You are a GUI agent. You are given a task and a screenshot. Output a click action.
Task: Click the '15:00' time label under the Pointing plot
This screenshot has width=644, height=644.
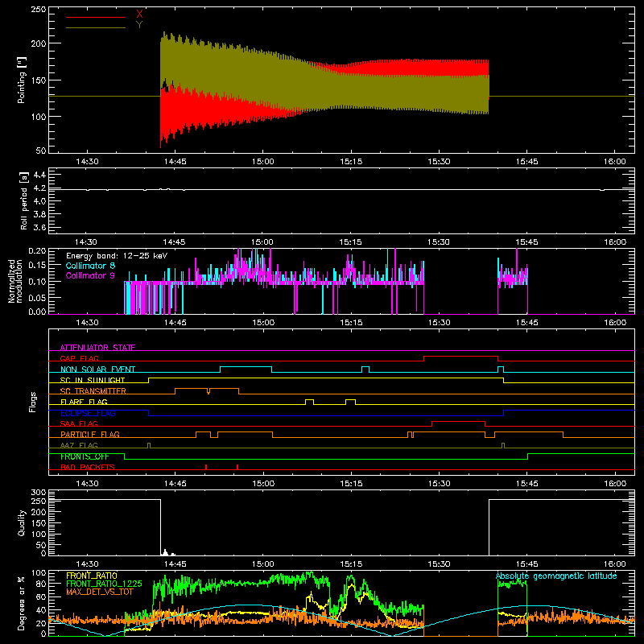coord(263,162)
